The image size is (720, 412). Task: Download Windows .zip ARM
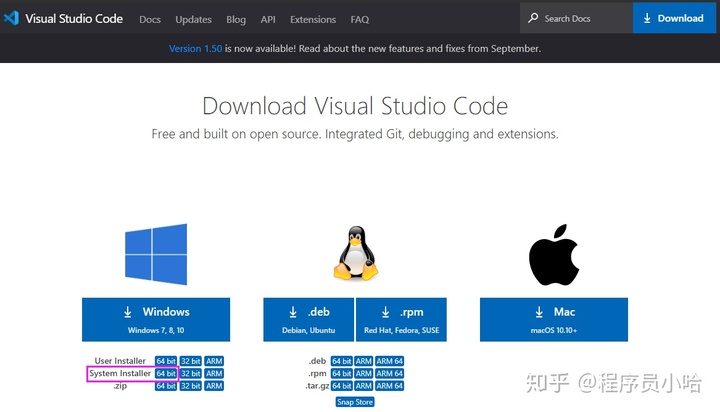tap(214, 386)
